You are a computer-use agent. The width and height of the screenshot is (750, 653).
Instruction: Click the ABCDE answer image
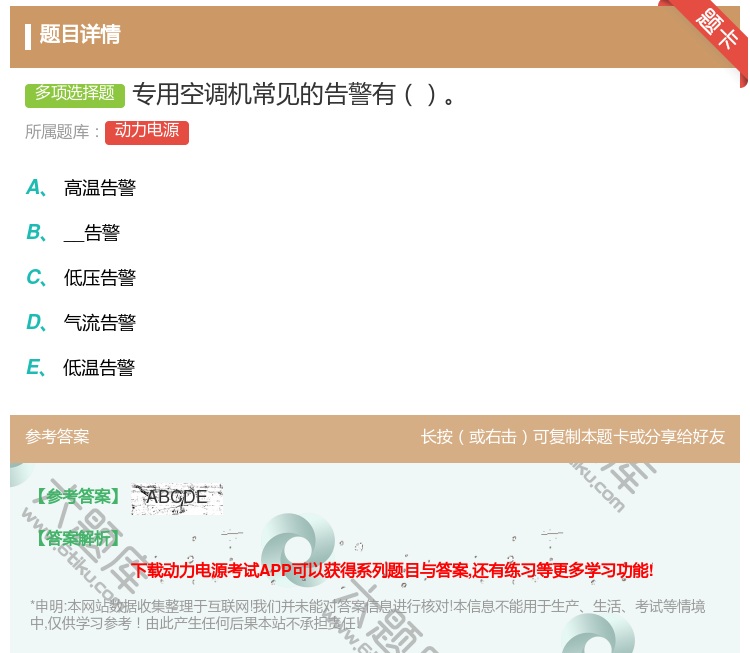tap(177, 498)
